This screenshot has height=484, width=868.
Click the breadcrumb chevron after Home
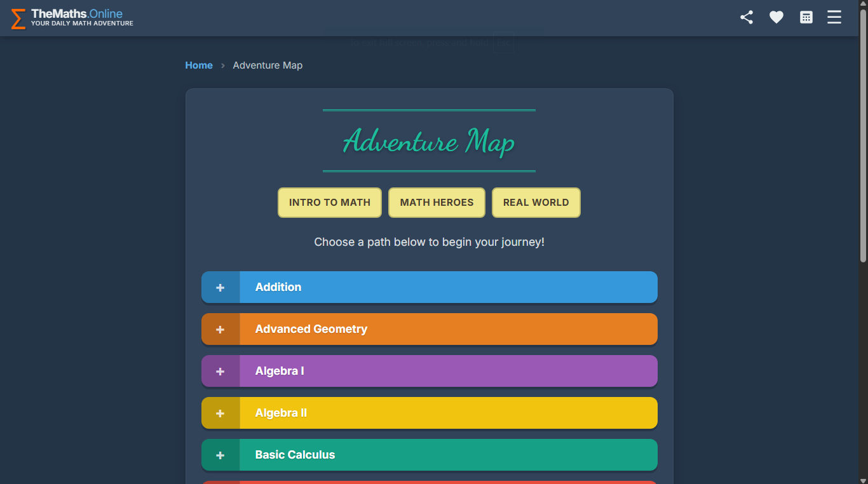[222, 65]
